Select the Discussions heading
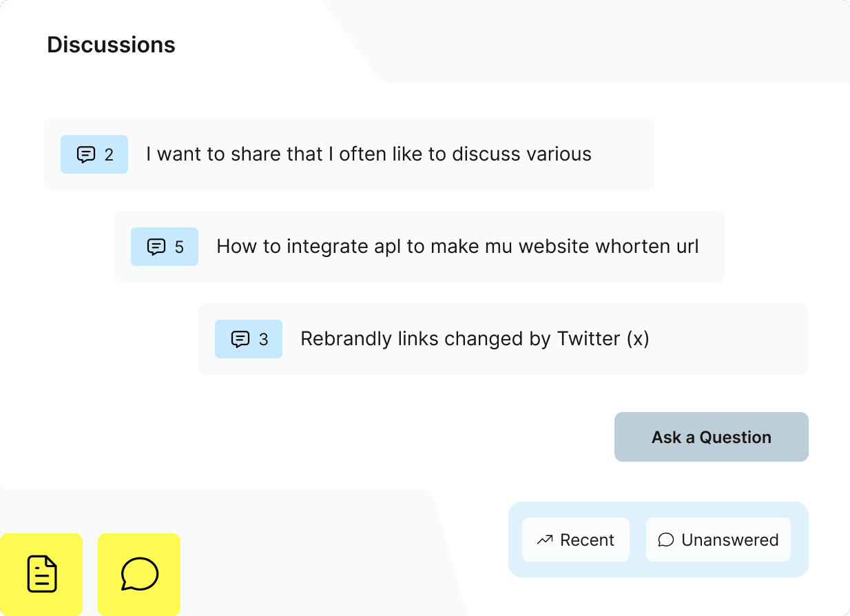Image resolution: width=850 pixels, height=616 pixels. pos(111,44)
